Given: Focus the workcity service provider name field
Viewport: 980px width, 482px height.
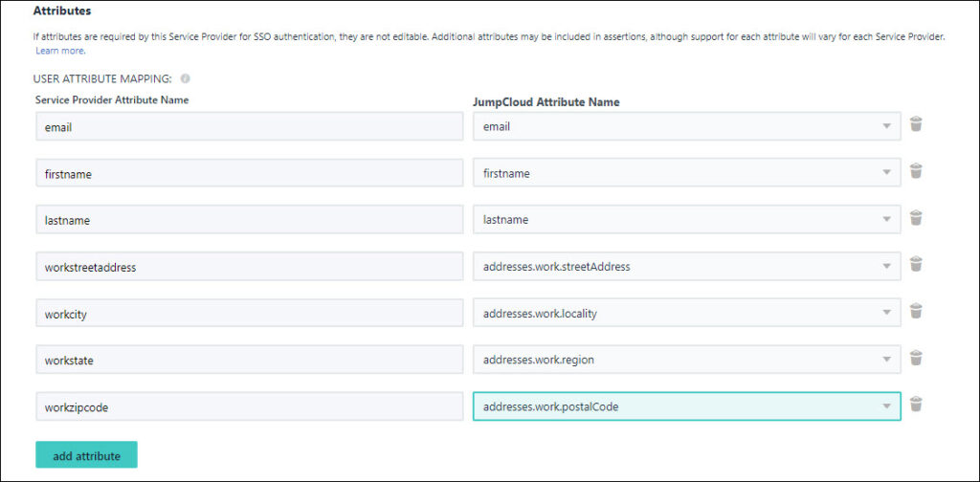Looking at the screenshot, I should coord(249,314).
